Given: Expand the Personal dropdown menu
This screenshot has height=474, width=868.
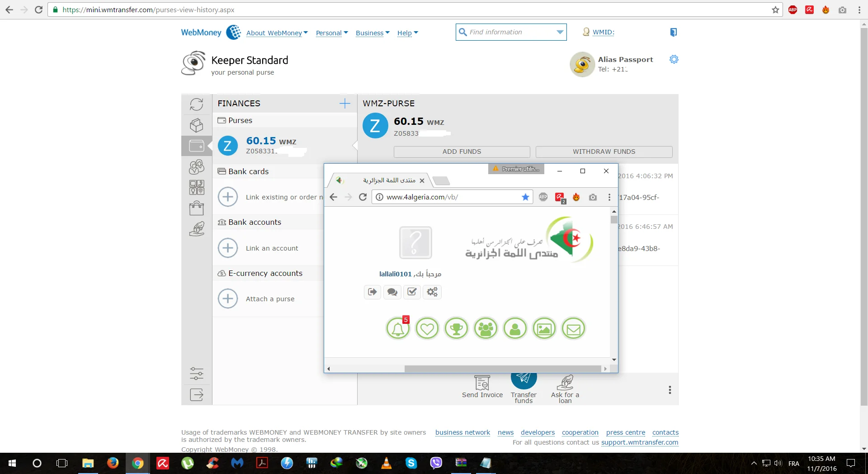Looking at the screenshot, I should click(331, 33).
